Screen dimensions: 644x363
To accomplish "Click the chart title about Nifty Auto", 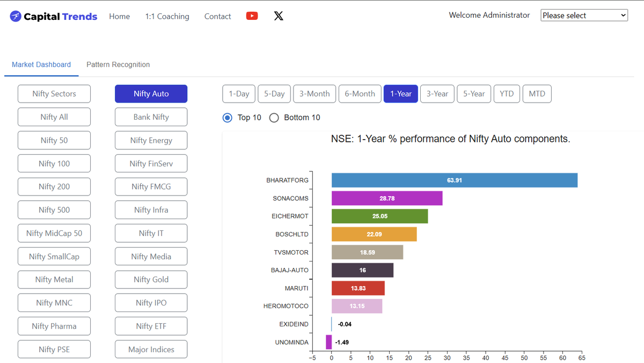I will click(451, 139).
